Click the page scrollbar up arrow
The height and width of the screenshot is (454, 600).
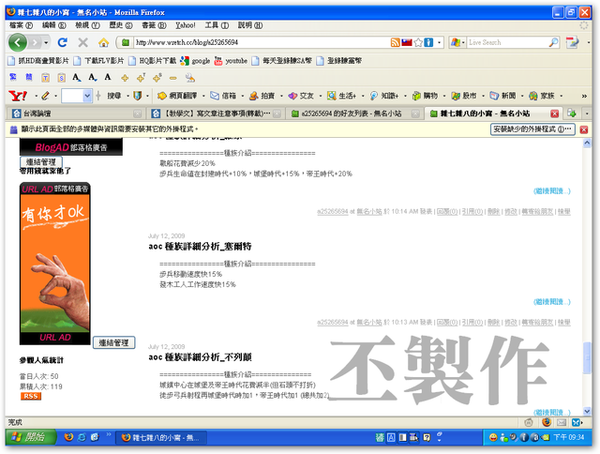[587, 143]
